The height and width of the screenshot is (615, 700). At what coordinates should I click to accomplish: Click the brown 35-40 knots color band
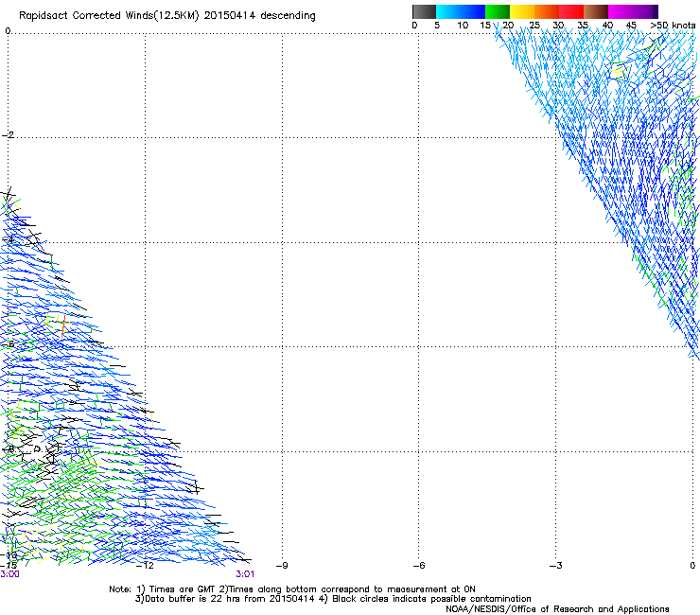[x=596, y=11]
